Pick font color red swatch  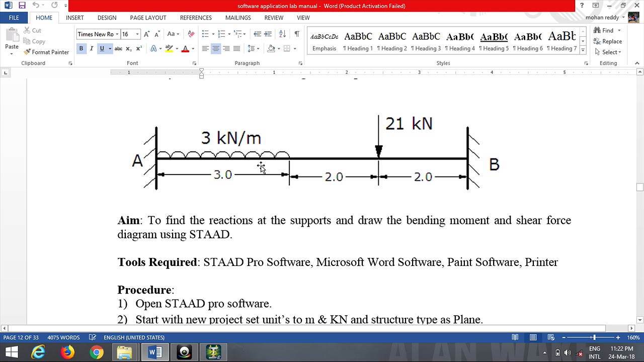185,49
